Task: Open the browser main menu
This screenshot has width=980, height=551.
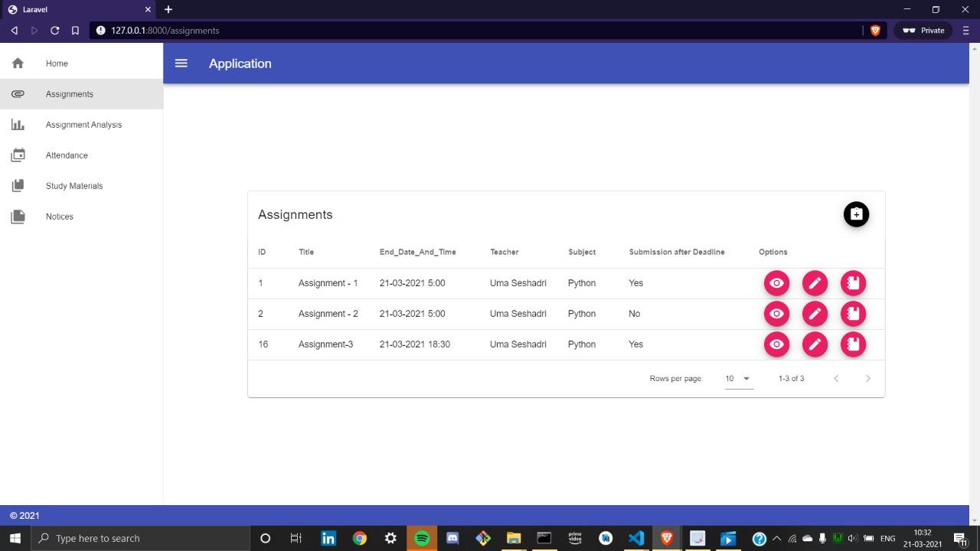Action: [x=965, y=31]
